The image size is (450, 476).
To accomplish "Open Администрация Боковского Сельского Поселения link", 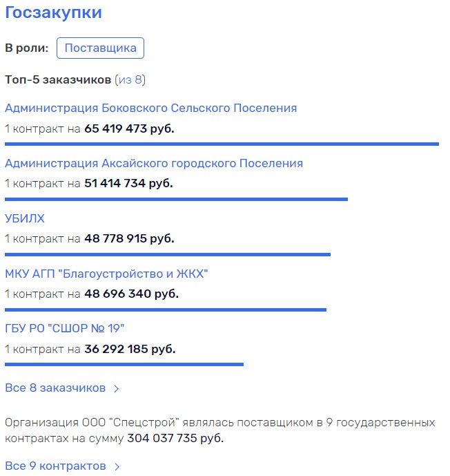I will [151, 108].
